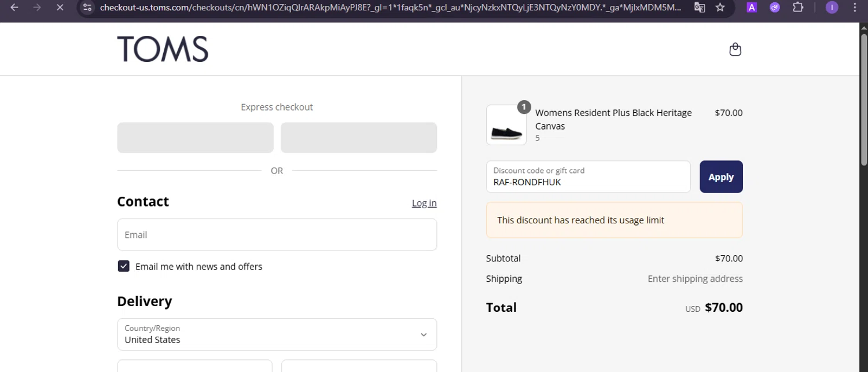The height and width of the screenshot is (372, 868).
Task: Uncheck 'Email me with news and offers'
Action: (123, 266)
